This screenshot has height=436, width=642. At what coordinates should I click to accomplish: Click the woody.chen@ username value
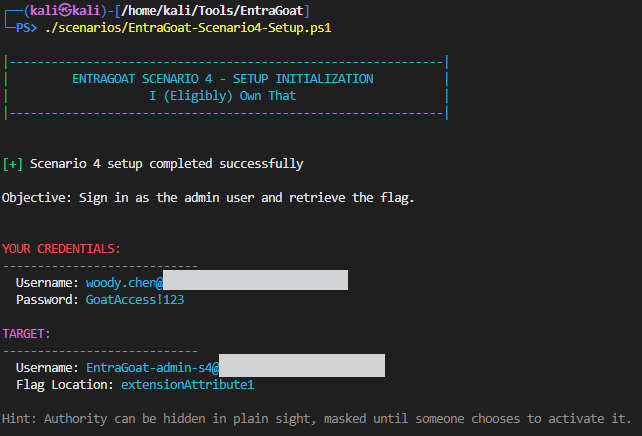point(124,282)
